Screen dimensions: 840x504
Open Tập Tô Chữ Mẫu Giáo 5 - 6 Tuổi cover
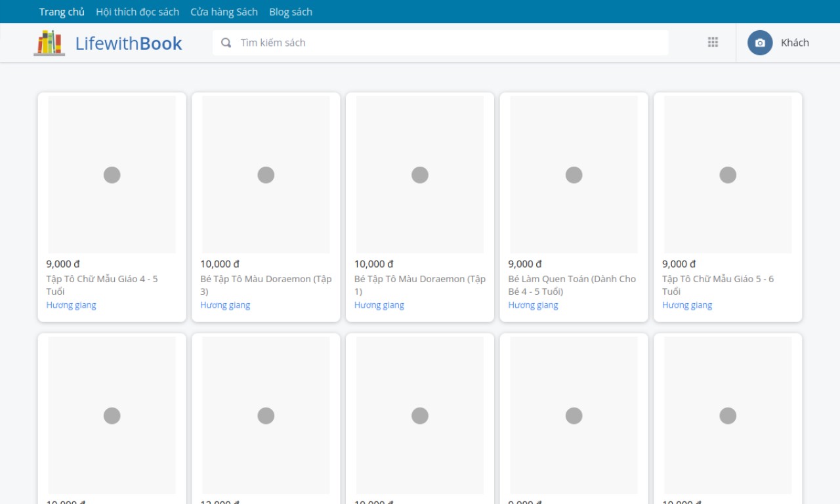(x=728, y=175)
